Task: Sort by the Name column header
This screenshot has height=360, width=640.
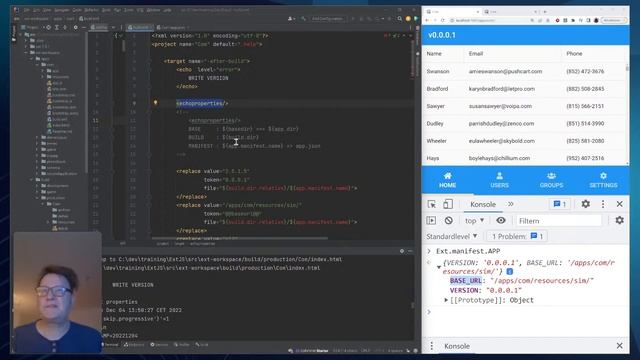Action: point(443,54)
